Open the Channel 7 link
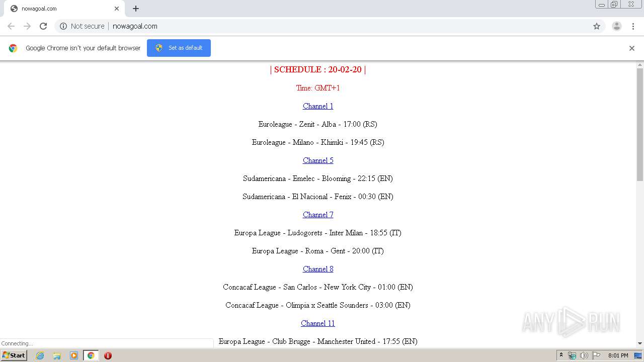 318,215
